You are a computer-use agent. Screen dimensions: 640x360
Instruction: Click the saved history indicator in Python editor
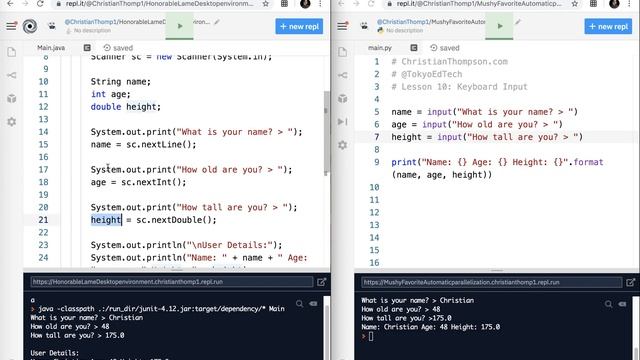point(444,48)
